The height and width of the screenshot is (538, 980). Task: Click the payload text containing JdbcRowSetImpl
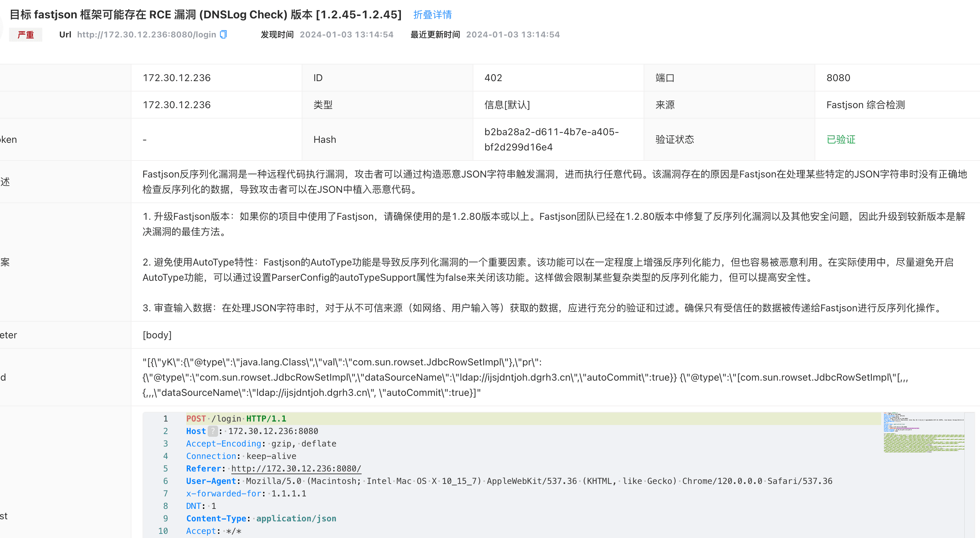click(525, 377)
